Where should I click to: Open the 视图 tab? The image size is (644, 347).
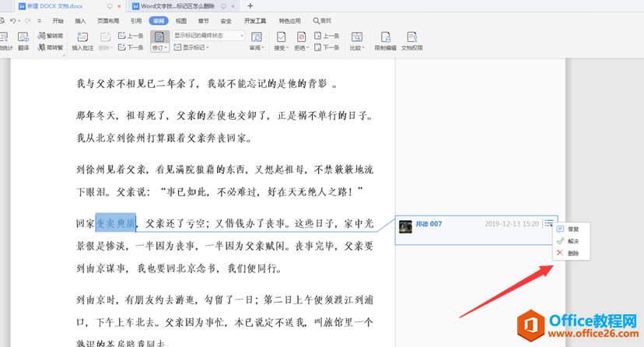pos(181,21)
